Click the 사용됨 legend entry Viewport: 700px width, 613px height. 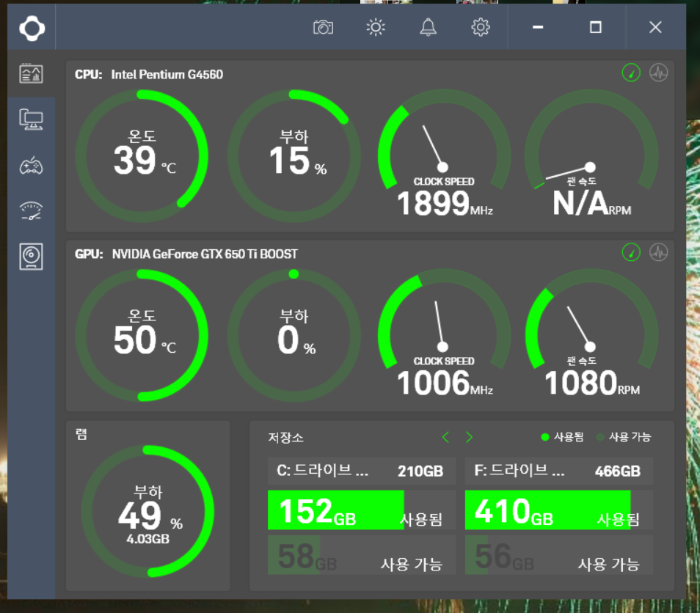pos(563,437)
